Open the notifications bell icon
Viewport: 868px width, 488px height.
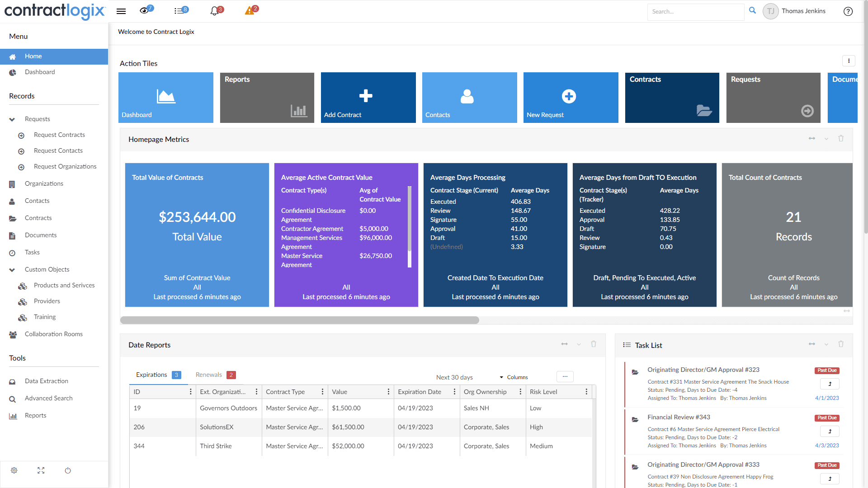pyautogui.click(x=214, y=11)
